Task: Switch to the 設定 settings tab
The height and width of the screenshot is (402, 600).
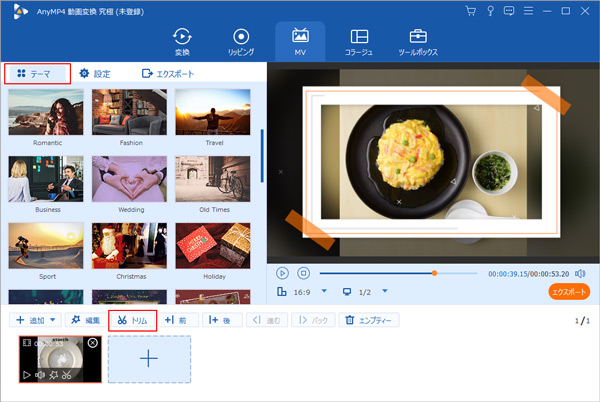Action: 95,74
